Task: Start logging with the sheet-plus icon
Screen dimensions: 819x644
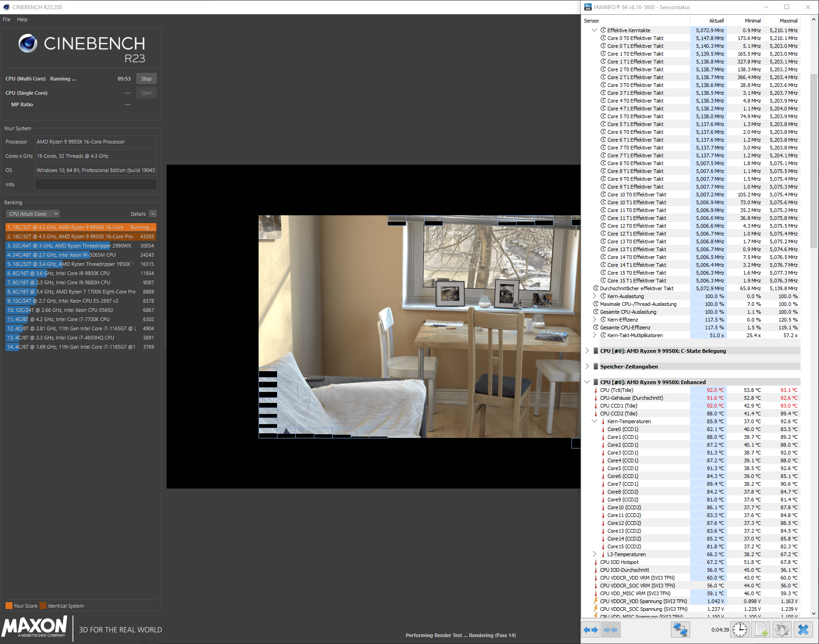Action: [x=761, y=630]
